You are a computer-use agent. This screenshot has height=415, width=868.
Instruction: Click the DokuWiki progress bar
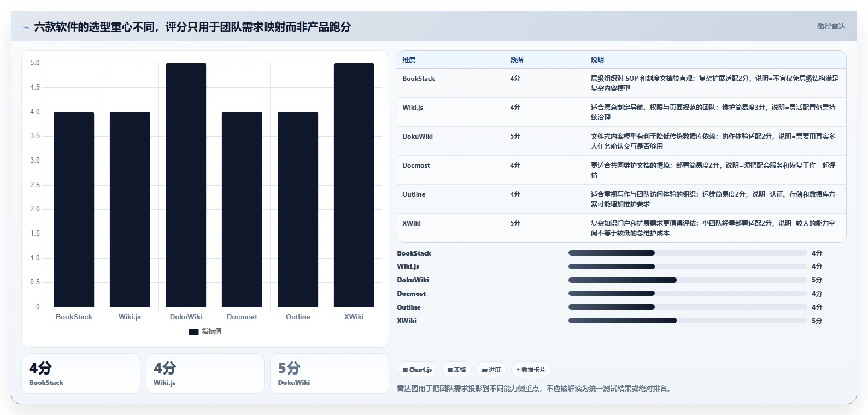[688, 280]
